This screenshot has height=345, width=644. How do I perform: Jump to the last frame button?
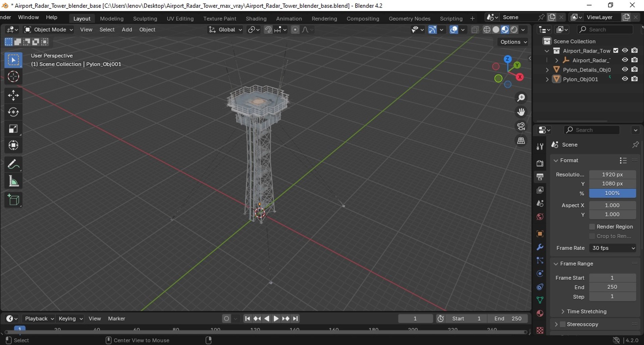[x=296, y=318]
